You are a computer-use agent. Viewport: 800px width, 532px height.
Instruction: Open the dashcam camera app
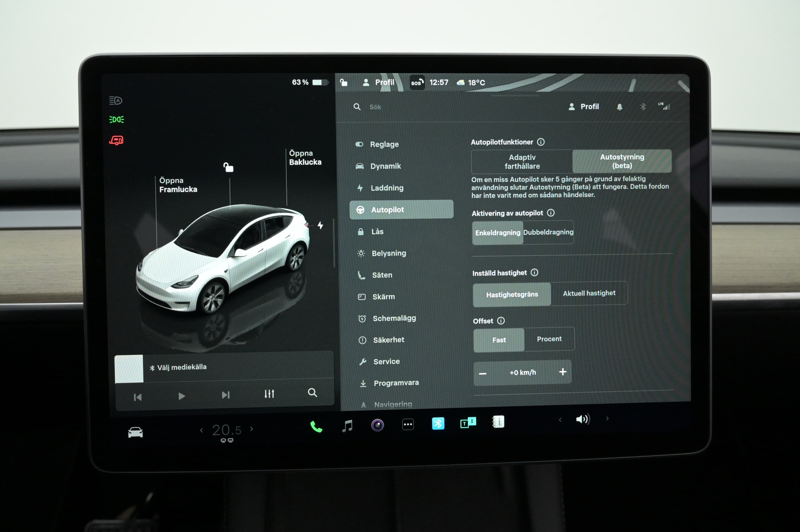coord(377,425)
